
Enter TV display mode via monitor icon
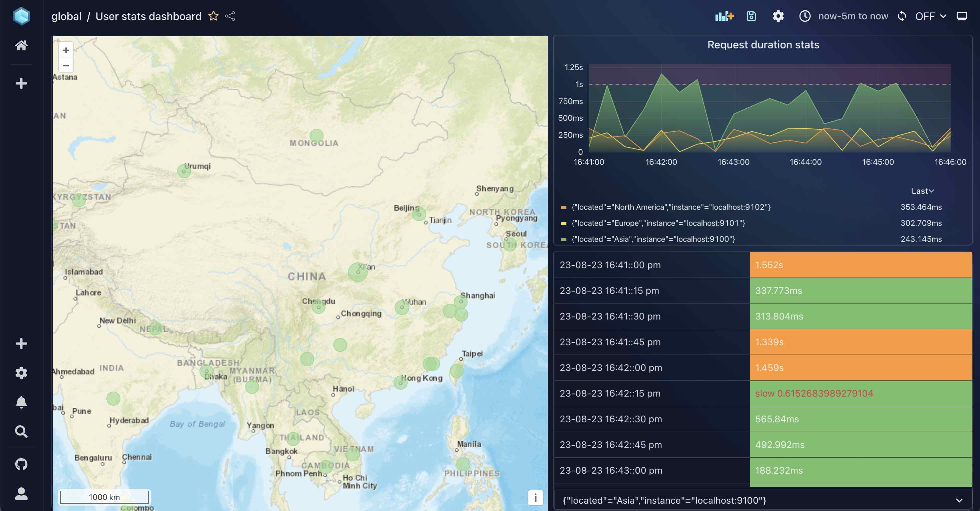962,16
